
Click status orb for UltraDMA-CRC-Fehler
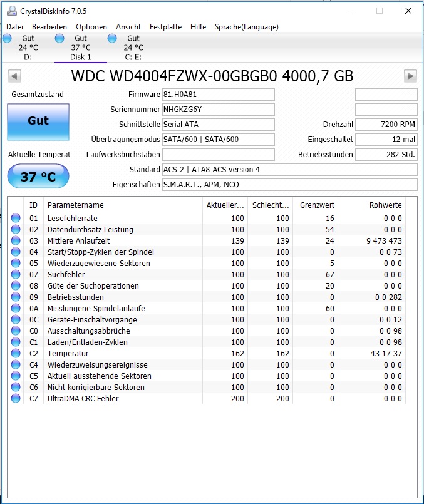tap(16, 398)
